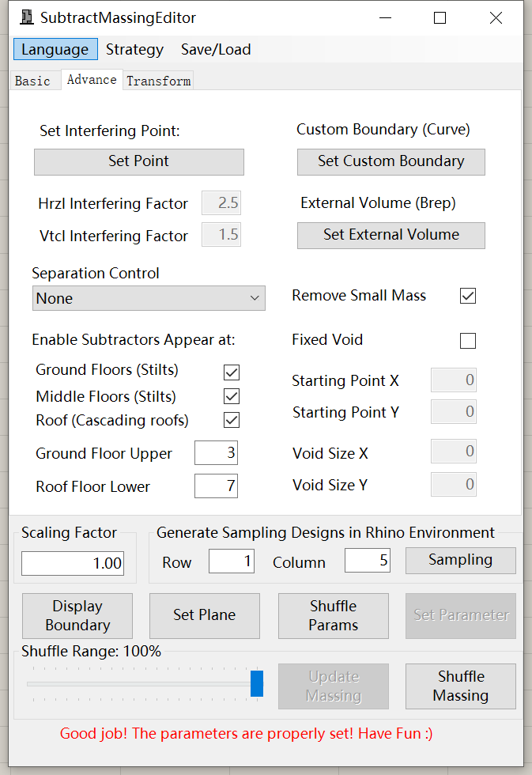This screenshot has height=775, width=532.
Task: Enable the Fixed Void checkbox
Action: point(468,341)
